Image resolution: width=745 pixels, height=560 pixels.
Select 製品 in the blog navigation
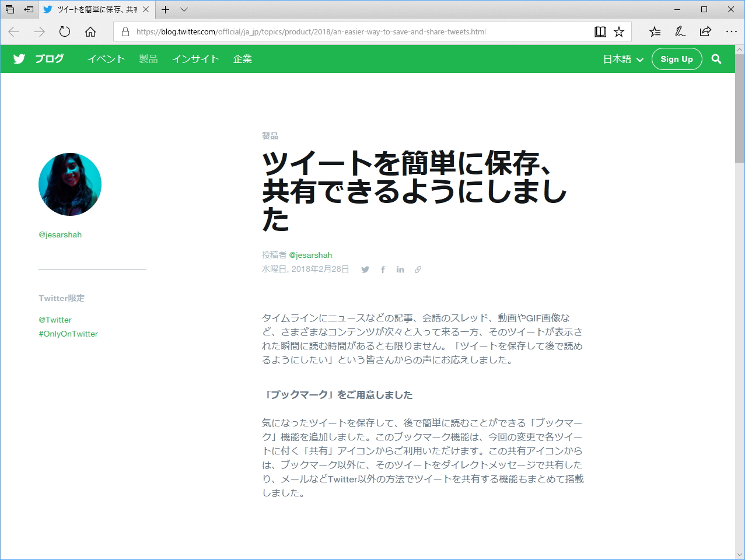coord(148,59)
